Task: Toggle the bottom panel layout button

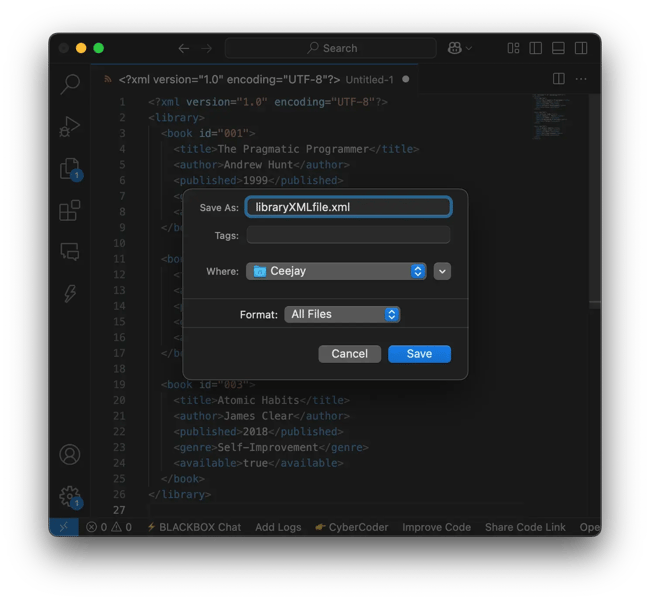Action: click(559, 48)
